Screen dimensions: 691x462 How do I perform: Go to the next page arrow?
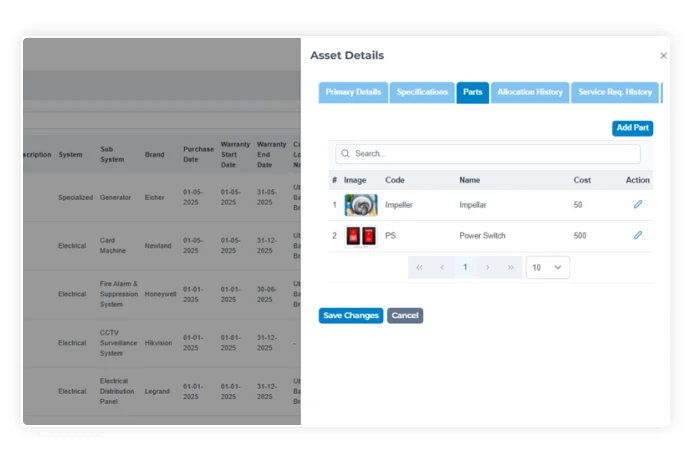487,268
